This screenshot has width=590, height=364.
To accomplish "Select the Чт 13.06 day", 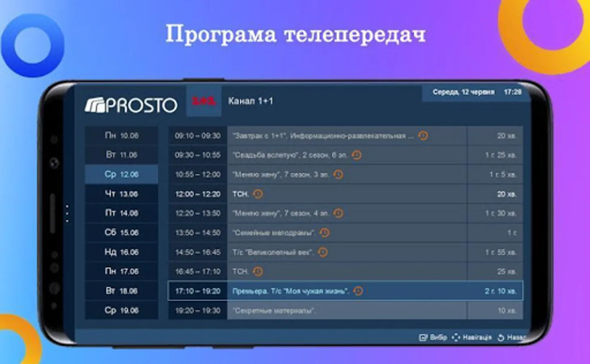I will point(121,194).
